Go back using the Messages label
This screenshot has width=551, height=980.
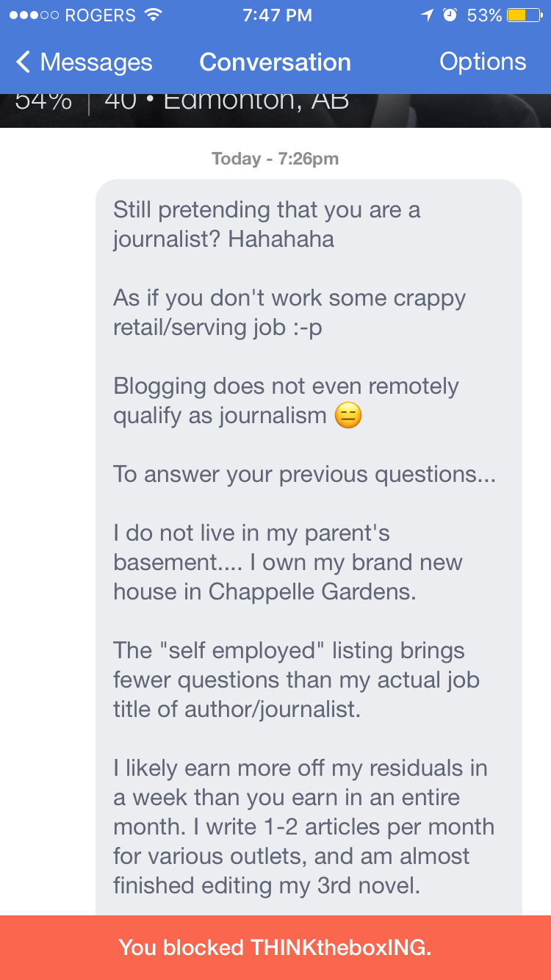click(x=96, y=62)
